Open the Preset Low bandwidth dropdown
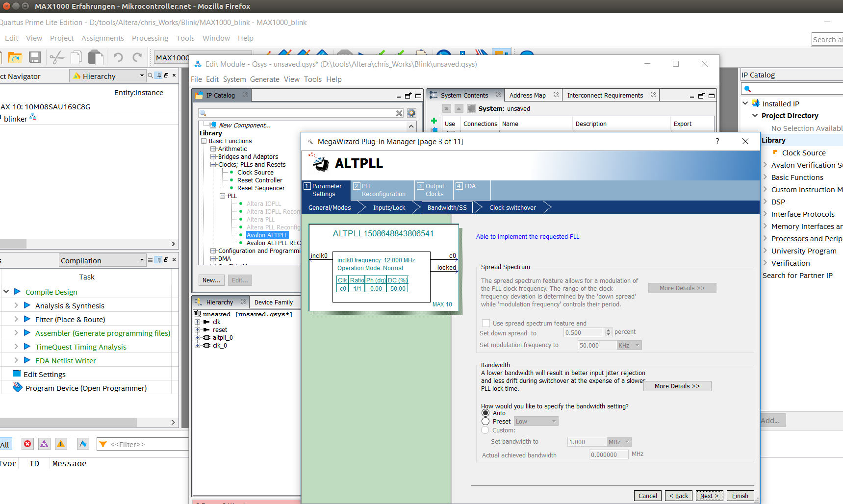Screen dimensions: 843x504 [536, 421]
